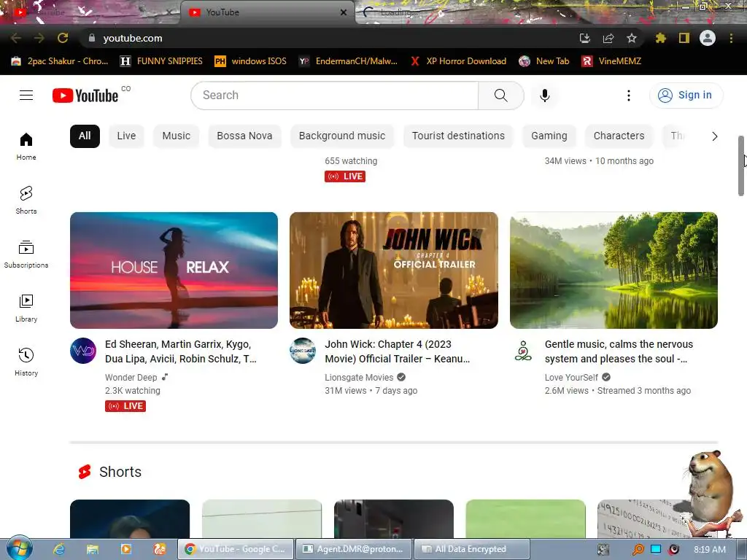Install YouTube app via the address bar icon
Image resolution: width=747 pixels, height=560 pixels.
[x=585, y=38]
